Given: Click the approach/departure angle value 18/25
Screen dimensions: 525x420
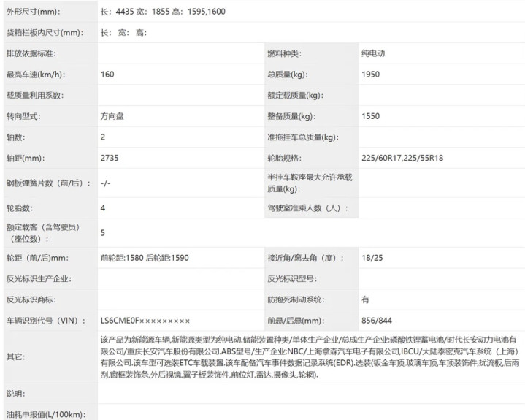Looking at the screenshot, I should (372, 258).
